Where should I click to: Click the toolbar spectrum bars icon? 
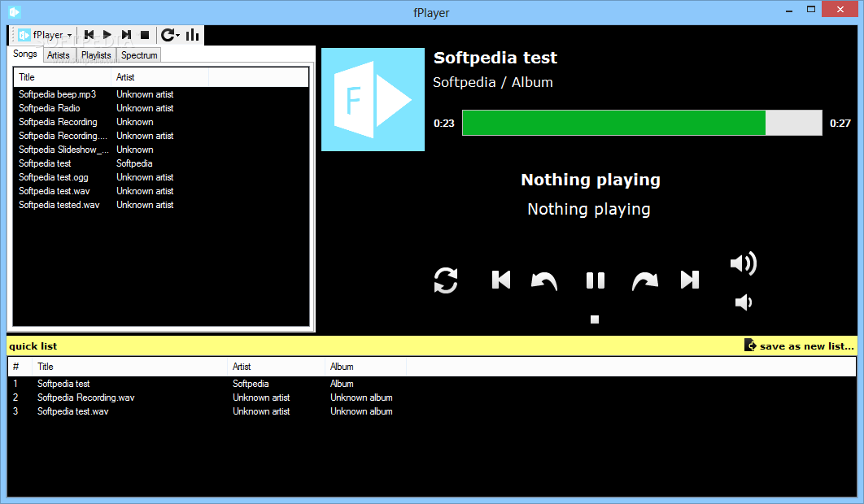tap(192, 35)
